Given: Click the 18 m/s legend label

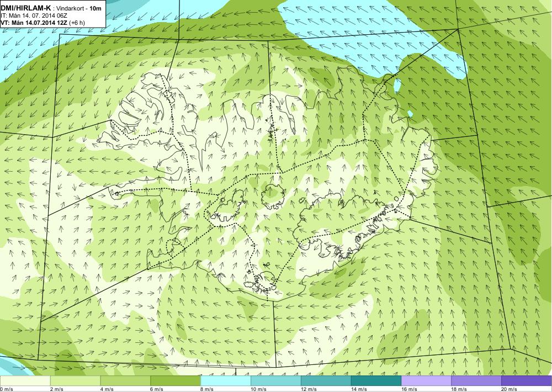Looking at the screenshot, I should pyautogui.click(x=459, y=389).
